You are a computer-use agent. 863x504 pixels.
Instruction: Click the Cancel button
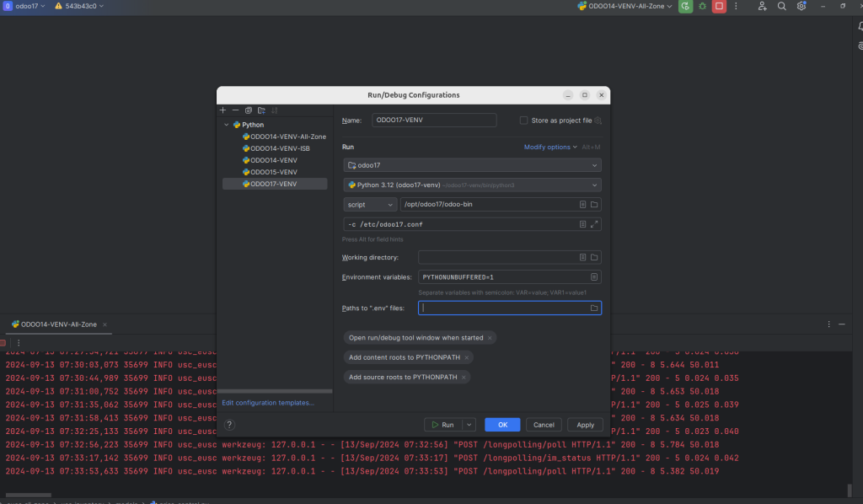point(544,425)
